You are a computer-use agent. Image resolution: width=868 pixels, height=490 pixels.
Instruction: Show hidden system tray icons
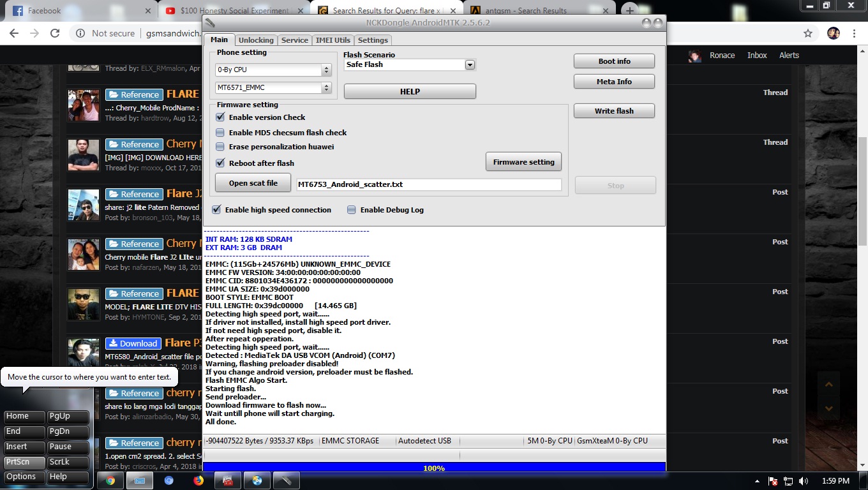(x=758, y=481)
